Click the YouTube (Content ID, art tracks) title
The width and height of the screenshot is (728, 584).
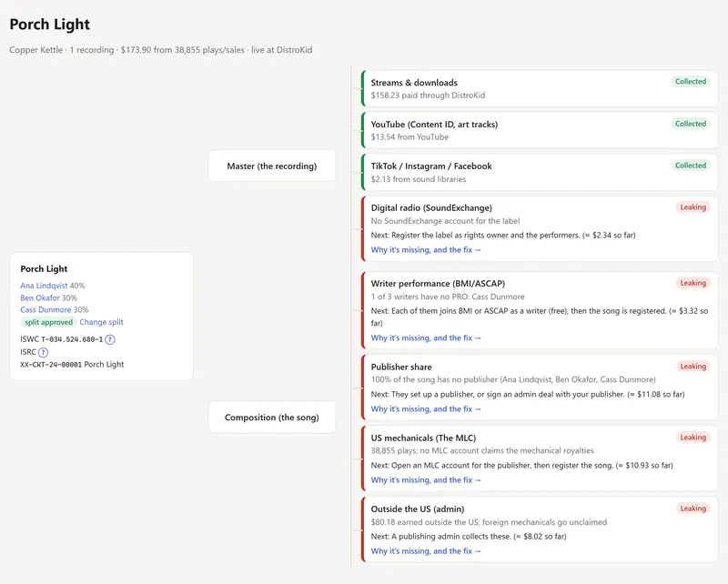coord(434,125)
